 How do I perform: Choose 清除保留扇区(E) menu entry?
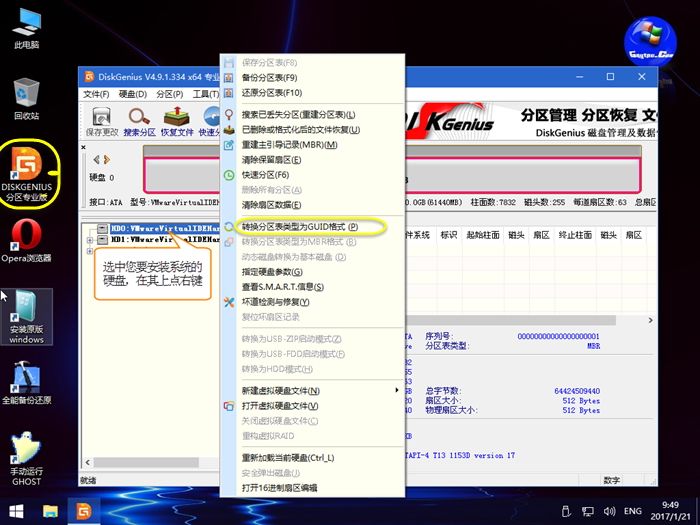click(x=312, y=160)
